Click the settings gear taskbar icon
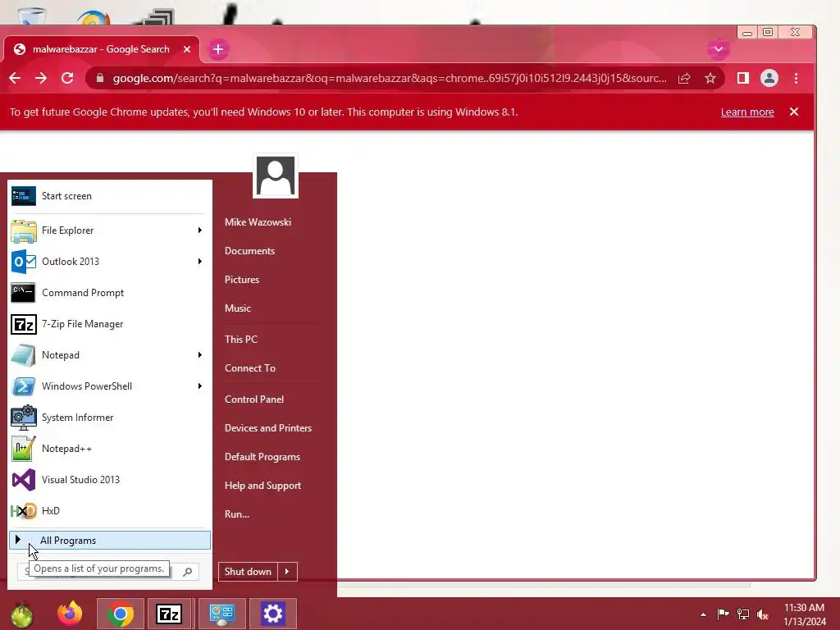 click(x=272, y=614)
